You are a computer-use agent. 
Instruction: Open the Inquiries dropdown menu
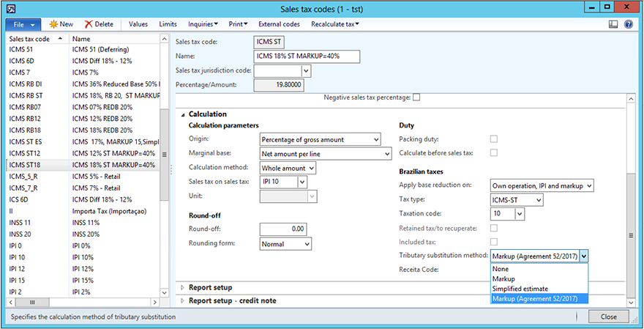pos(203,24)
